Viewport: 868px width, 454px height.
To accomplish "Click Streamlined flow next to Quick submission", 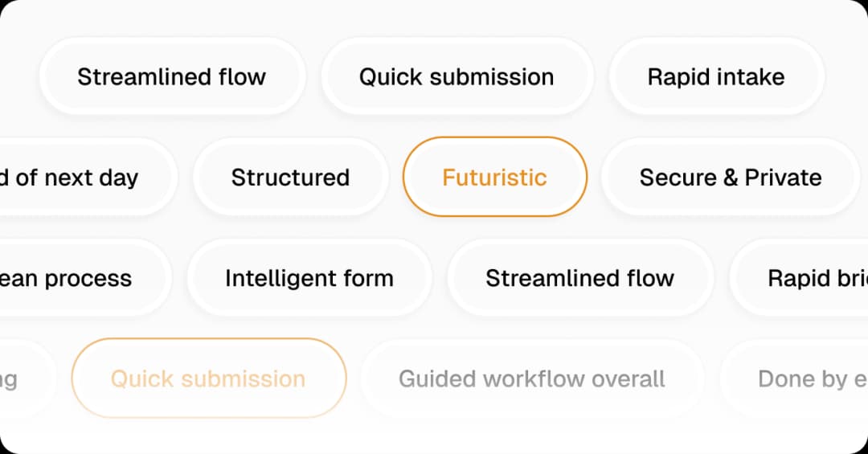I will point(171,77).
